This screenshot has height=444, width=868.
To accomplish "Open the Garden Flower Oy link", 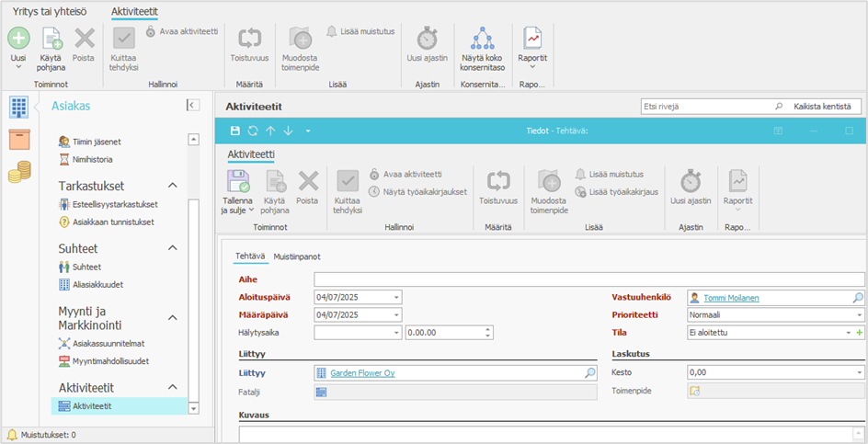I will [x=363, y=373].
